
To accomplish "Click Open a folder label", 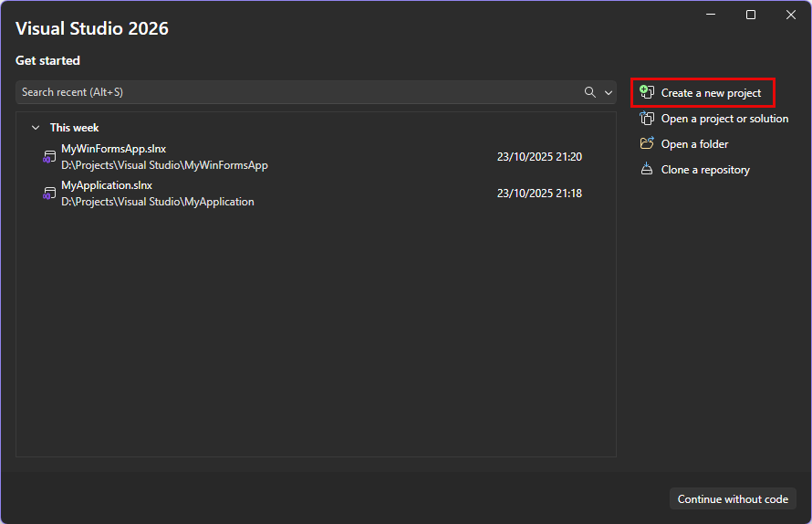I will 694,144.
